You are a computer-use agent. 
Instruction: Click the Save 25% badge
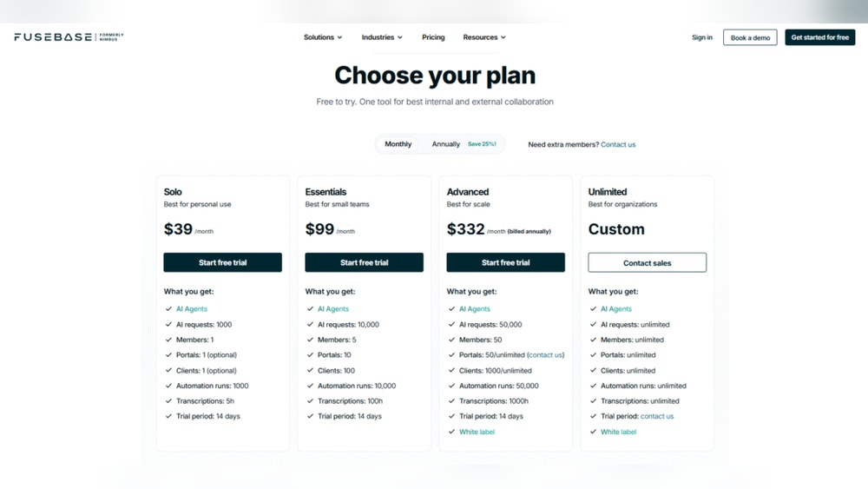tap(482, 144)
